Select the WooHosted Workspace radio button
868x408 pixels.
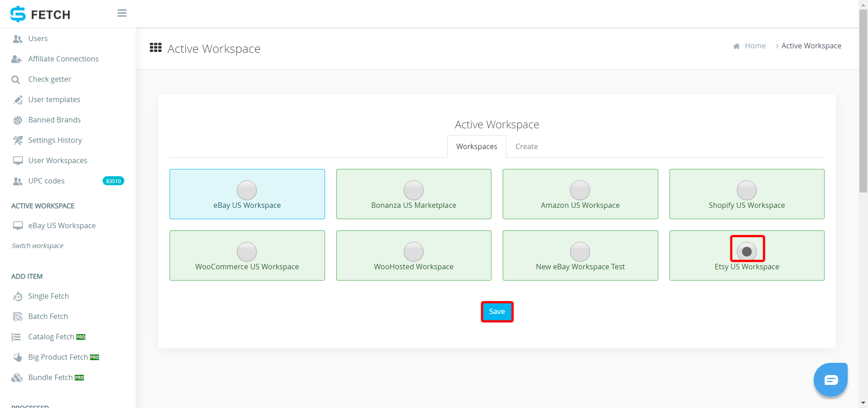pyautogui.click(x=414, y=252)
